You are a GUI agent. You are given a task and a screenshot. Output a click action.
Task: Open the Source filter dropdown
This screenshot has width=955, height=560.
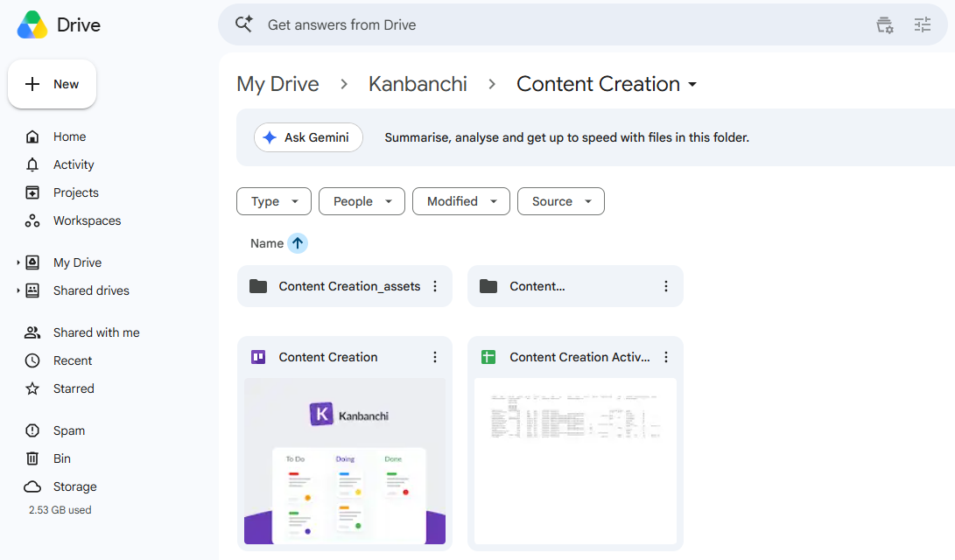(561, 201)
